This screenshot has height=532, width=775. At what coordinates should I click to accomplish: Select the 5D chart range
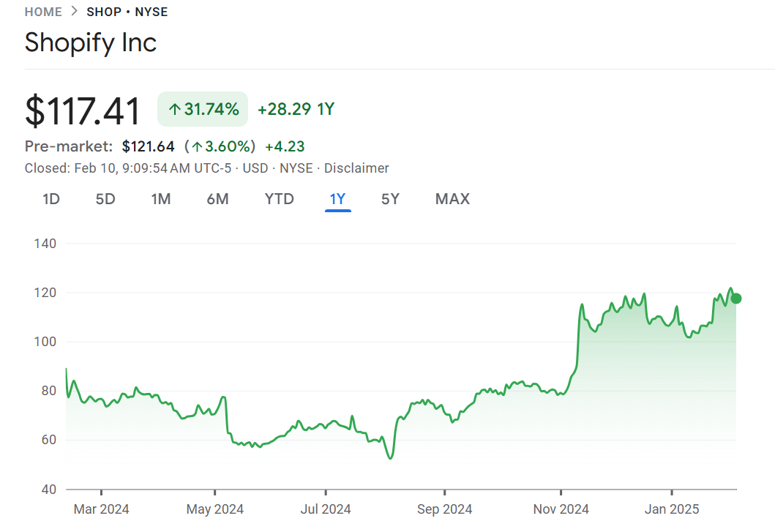(105, 199)
